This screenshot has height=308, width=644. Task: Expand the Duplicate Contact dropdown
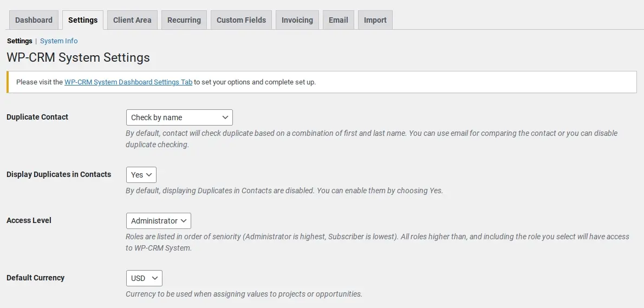pos(179,117)
